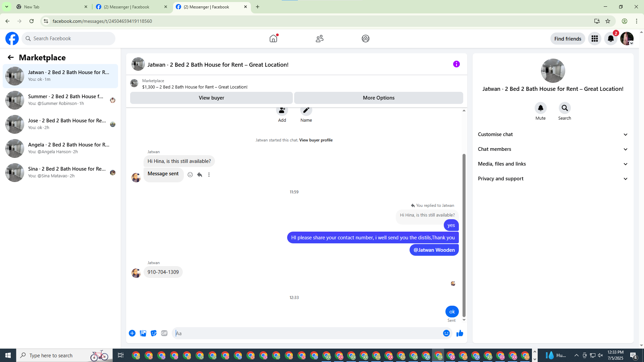Choose a sticker icon in composer
Viewport: 644px width, 362px height.
pyautogui.click(x=154, y=333)
